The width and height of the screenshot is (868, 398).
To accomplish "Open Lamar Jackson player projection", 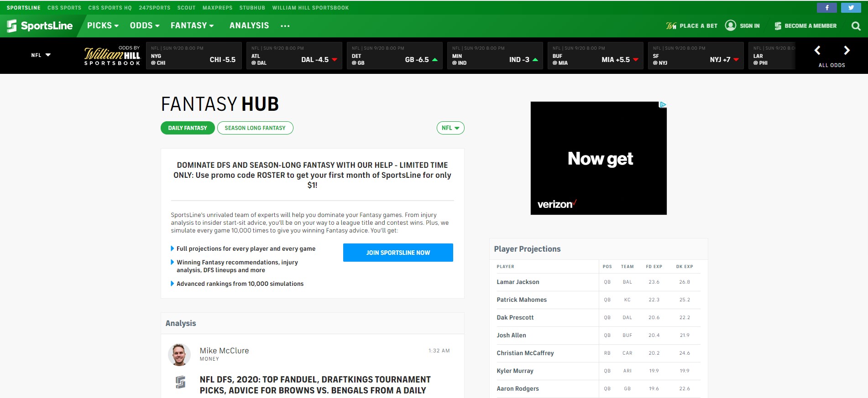I will click(518, 282).
